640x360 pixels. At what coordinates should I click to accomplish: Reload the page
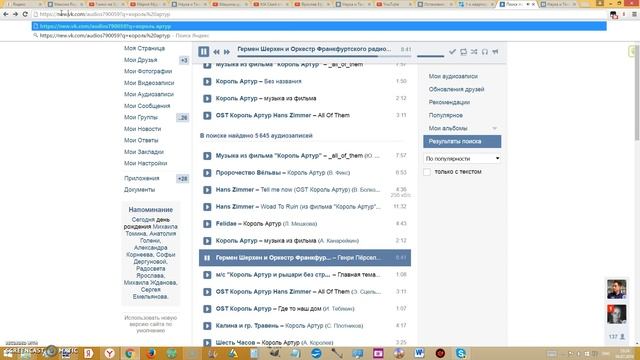point(25,14)
